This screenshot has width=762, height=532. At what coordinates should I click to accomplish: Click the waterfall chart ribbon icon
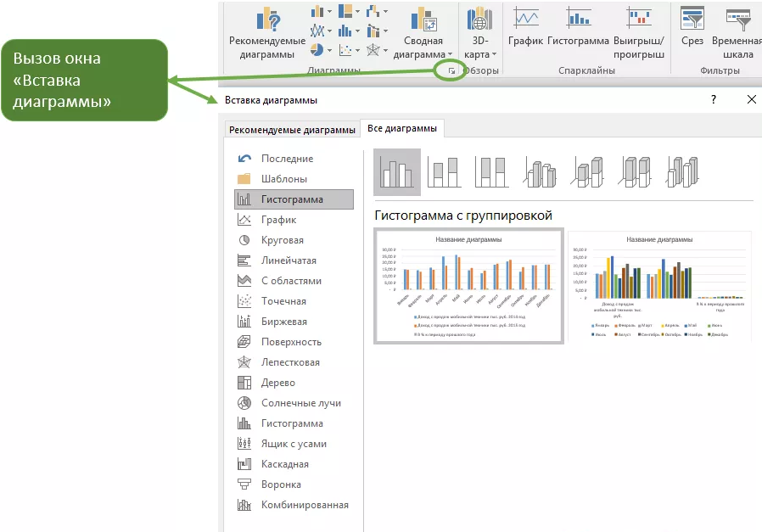(373, 11)
